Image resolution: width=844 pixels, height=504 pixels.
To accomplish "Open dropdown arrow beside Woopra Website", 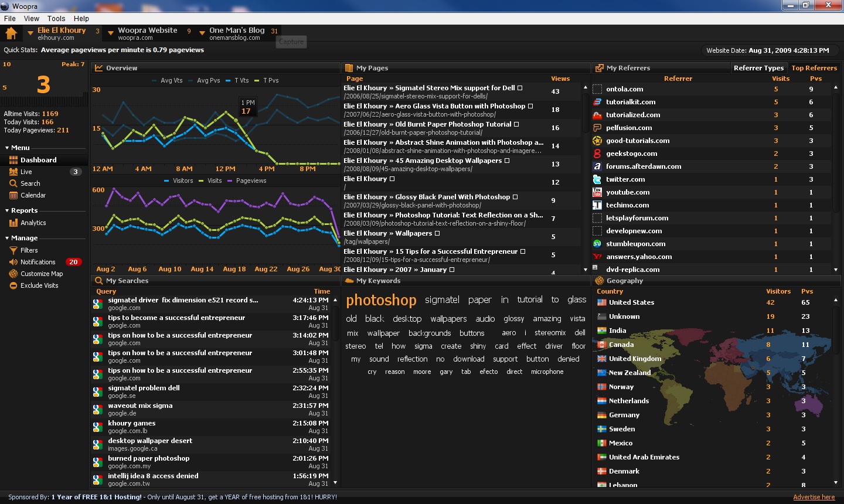I will (110, 33).
